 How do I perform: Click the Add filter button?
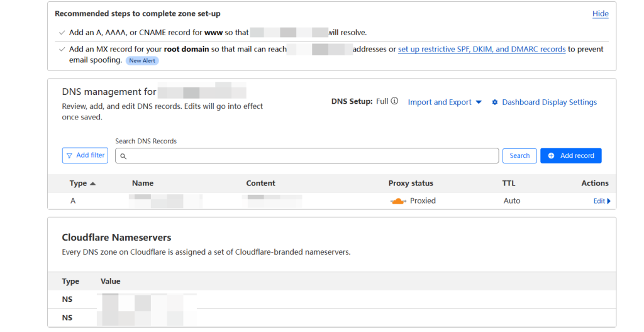(85, 155)
